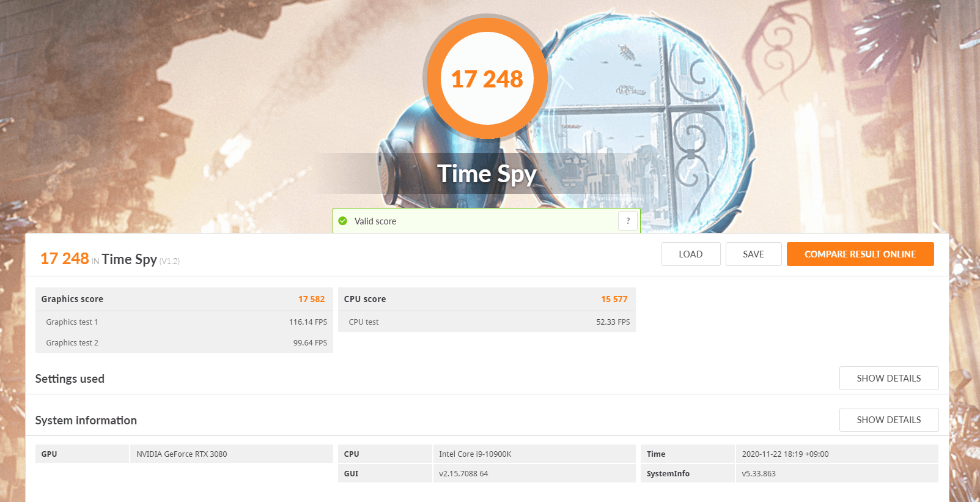Click the Time label cell
Screen dimensions: 980x502
[688, 454]
